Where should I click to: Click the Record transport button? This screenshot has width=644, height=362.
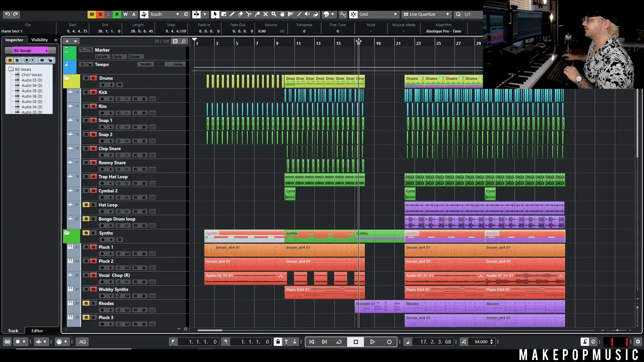pos(389,342)
